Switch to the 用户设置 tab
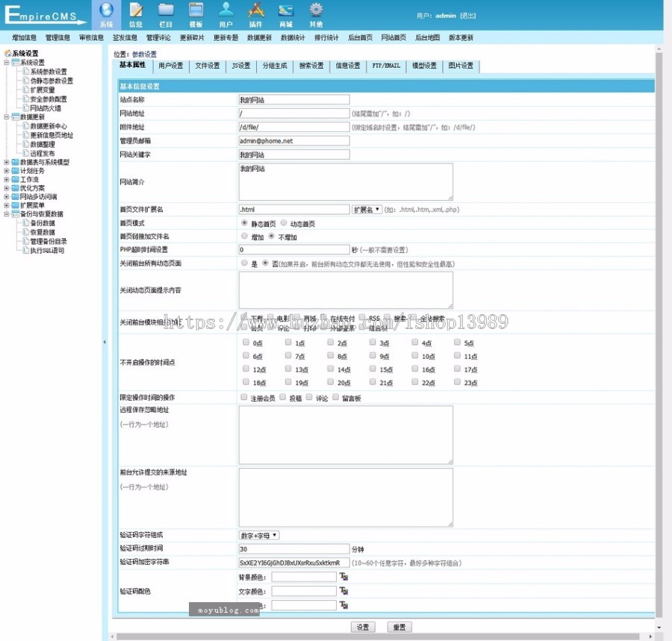Screen dimensions: 672x641 coord(170,66)
